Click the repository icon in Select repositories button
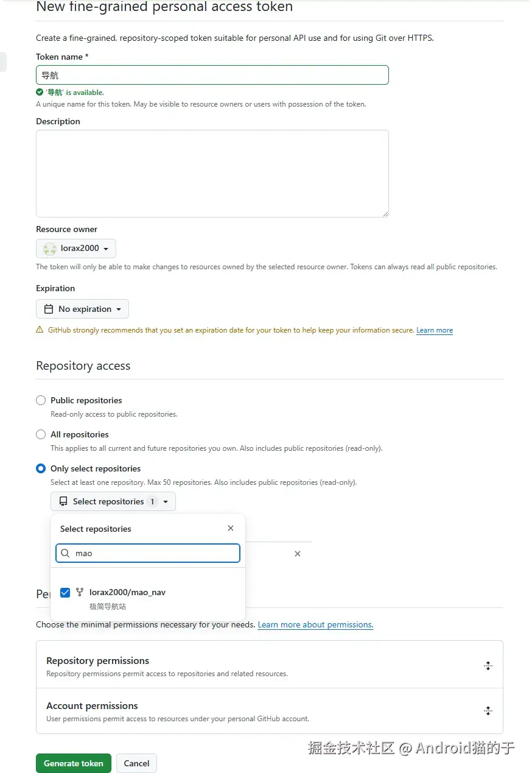The height and width of the screenshot is (773, 532). point(63,501)
